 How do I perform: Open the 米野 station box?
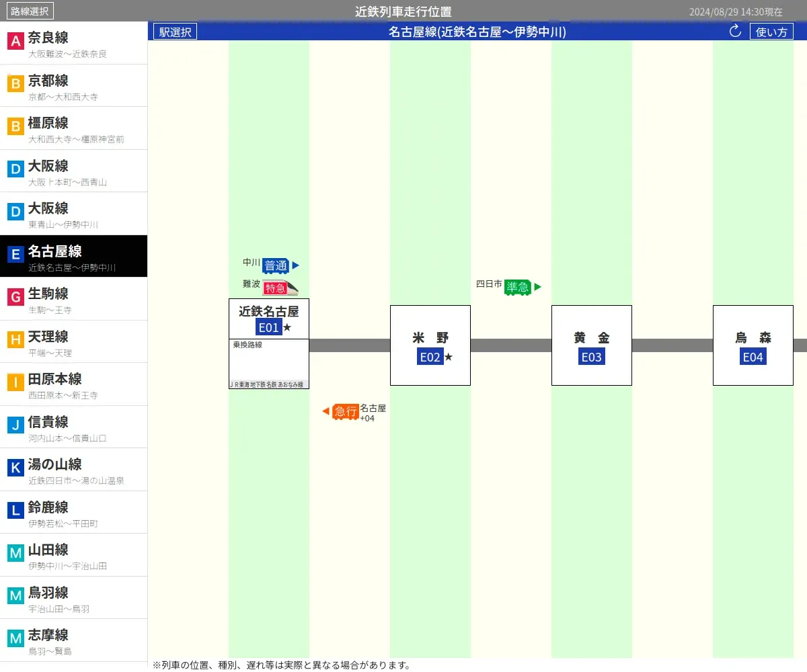pos(430,345)
